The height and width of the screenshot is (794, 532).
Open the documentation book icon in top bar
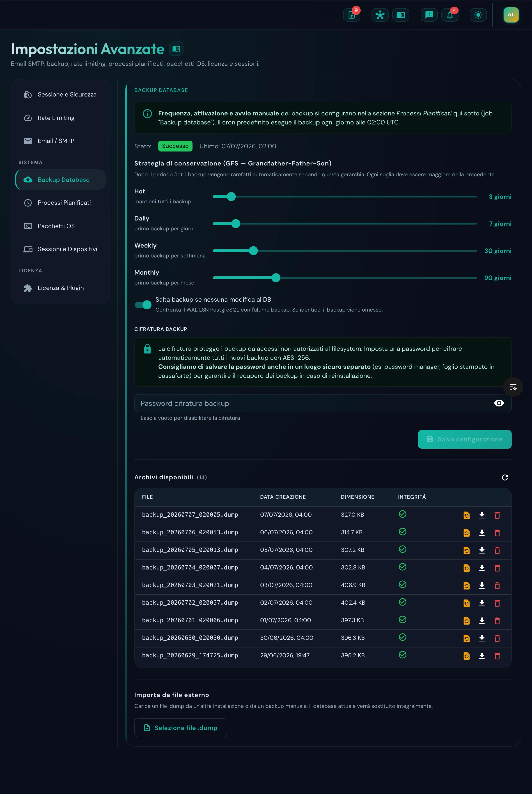point(401,15)
